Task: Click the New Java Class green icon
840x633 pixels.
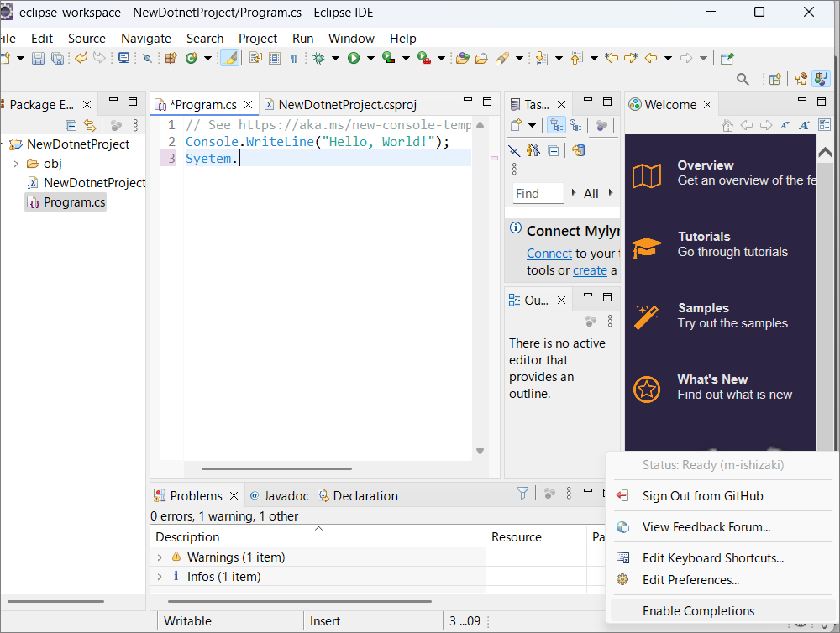Action: 192,58
